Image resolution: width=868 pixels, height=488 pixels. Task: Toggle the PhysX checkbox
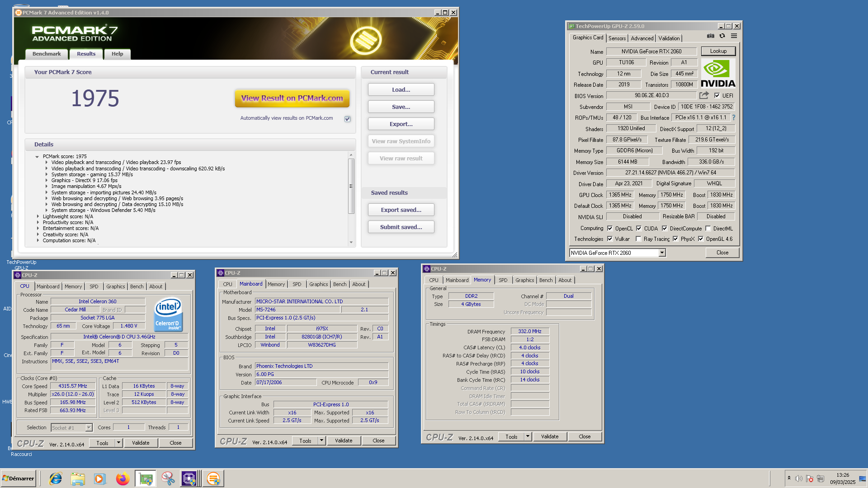675,239
